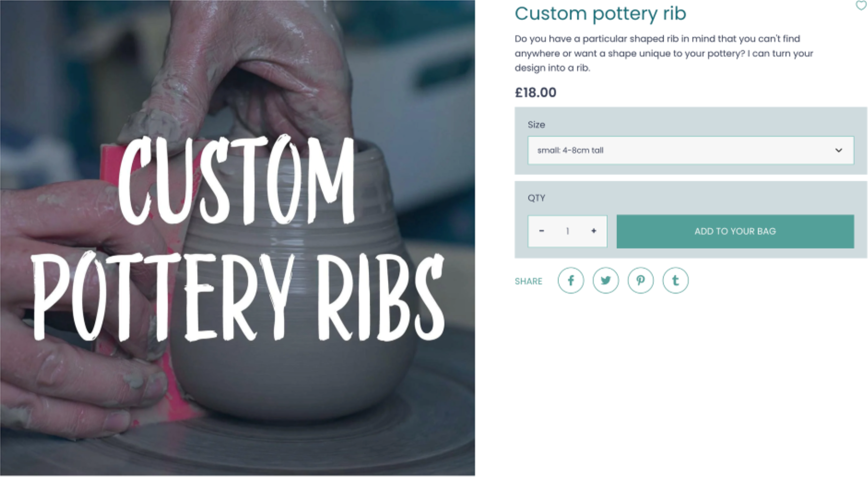
Task: Click the Custom pottery rib title
Action: tap(600, 13)
